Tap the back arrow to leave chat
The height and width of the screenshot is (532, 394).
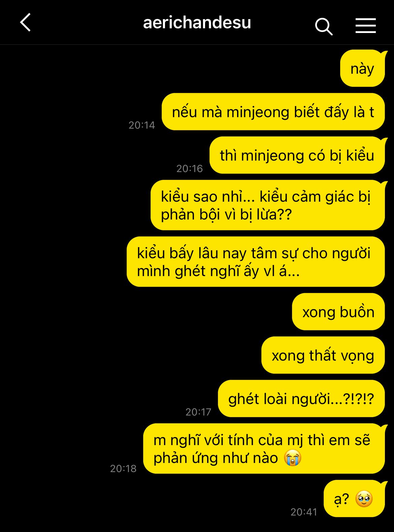[x=25, y=23]
